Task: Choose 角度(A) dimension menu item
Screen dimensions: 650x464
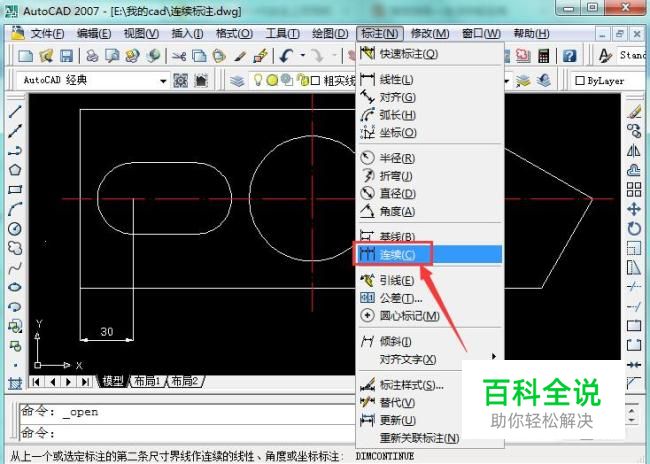Action: click(x=429, y=211)
